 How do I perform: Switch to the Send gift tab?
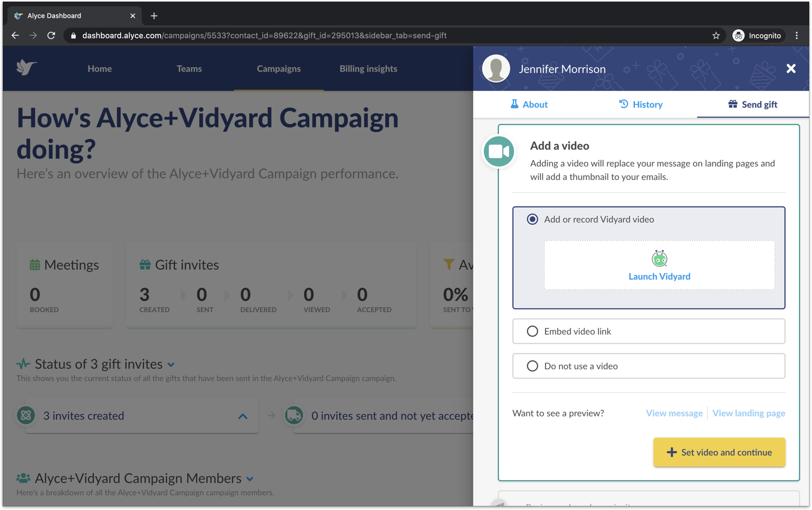[x=753, y=104]
